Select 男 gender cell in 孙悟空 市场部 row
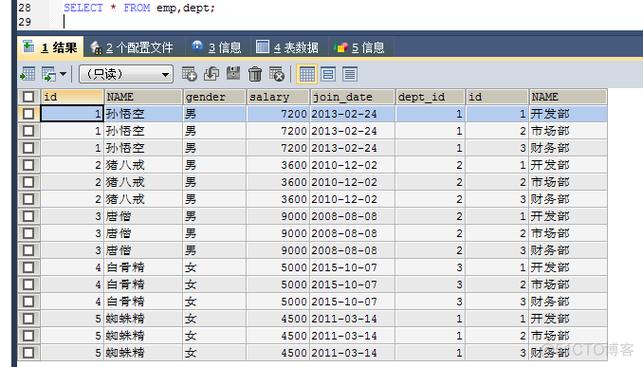The image size is (643, 367). click(x=214, y=131)
